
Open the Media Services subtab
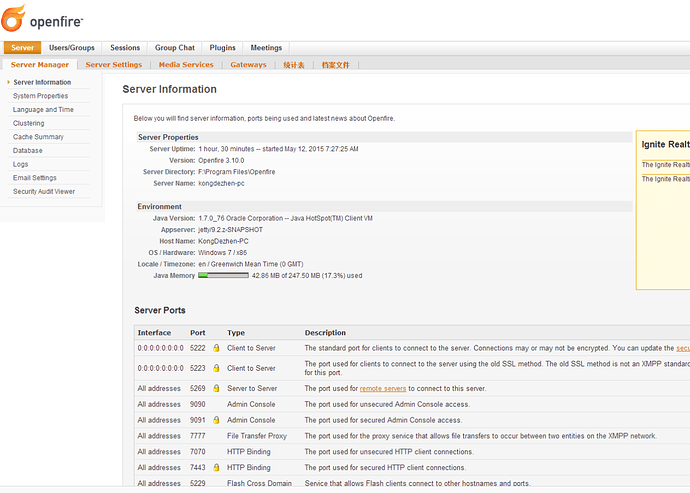(186, 65)
